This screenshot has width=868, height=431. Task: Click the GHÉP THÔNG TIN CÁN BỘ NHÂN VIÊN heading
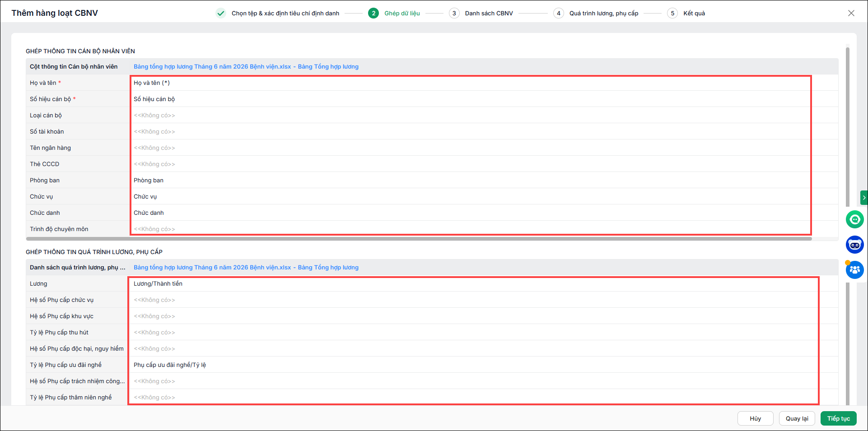(x=80, y=51)
